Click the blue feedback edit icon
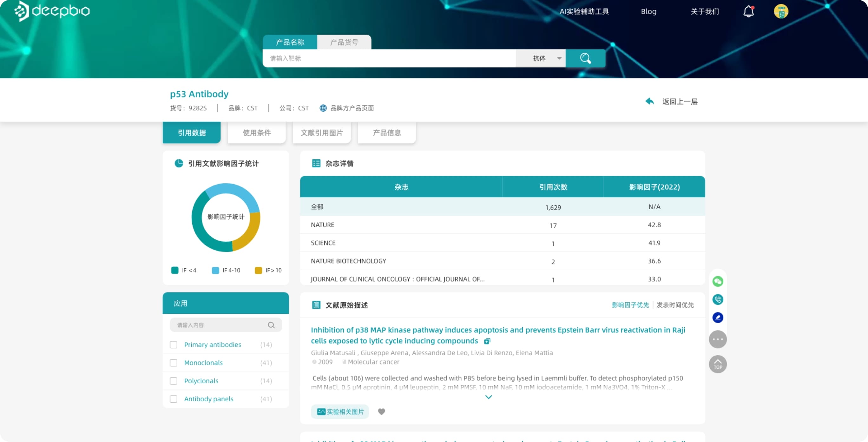This screenshot has height=442, width=868. (x=718, y=317)
